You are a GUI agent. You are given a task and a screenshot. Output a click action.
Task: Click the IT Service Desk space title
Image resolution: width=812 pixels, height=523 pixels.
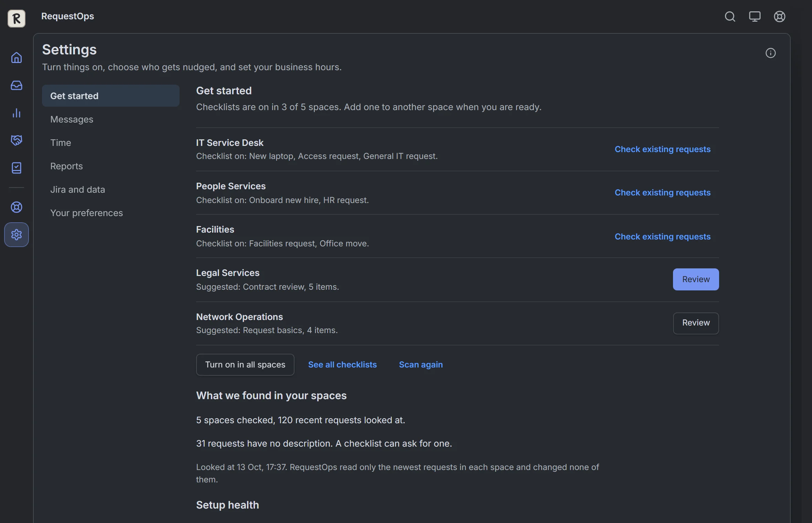tap(229, 142)
